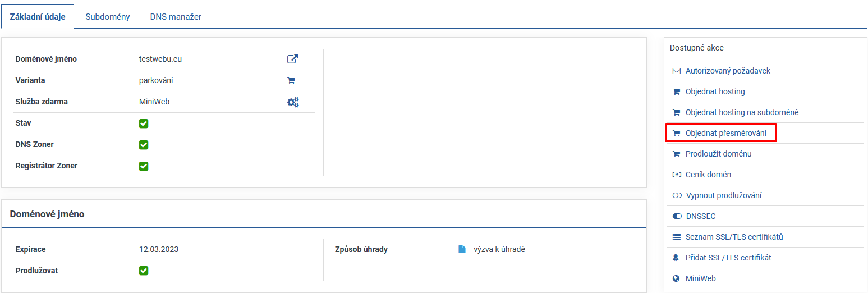This screenshot has width=868, height=293.
Task: Open the DNS manažer tab
Action: tap(176, 17)
